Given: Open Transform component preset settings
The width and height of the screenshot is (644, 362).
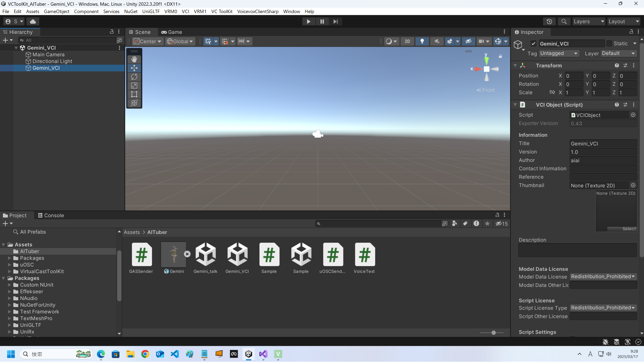Looking at the screenshot, I should click(625, 65).
